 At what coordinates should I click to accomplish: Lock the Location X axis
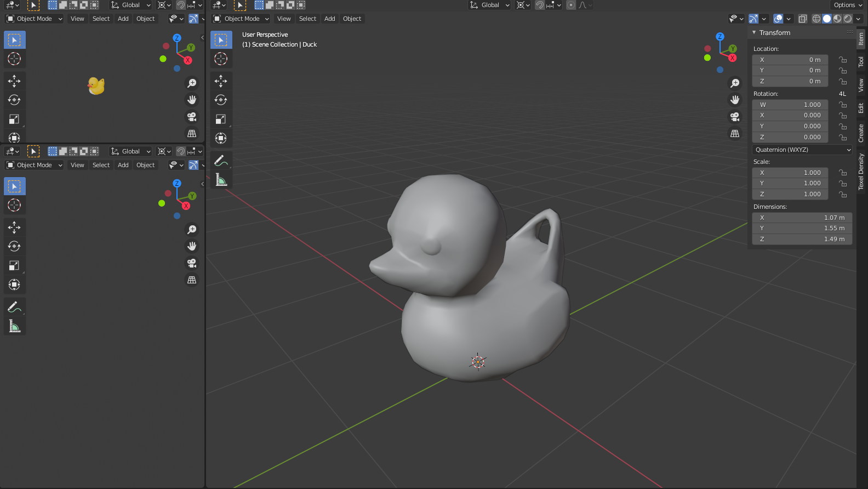(x=843, y=60)
